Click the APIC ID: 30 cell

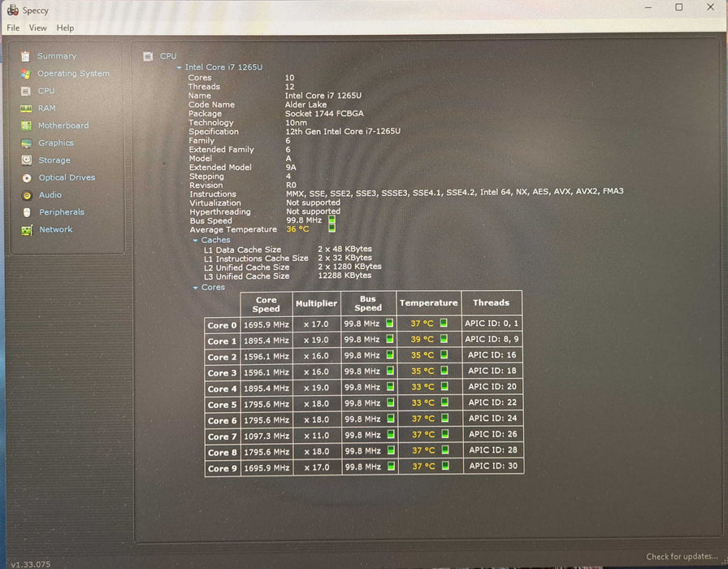tap(493, 466)
